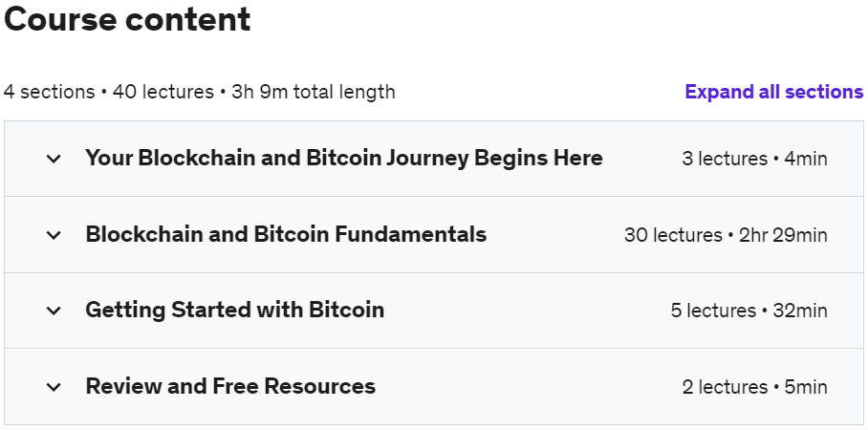Click the '2hr 29min' duration text

coord(782,235)
